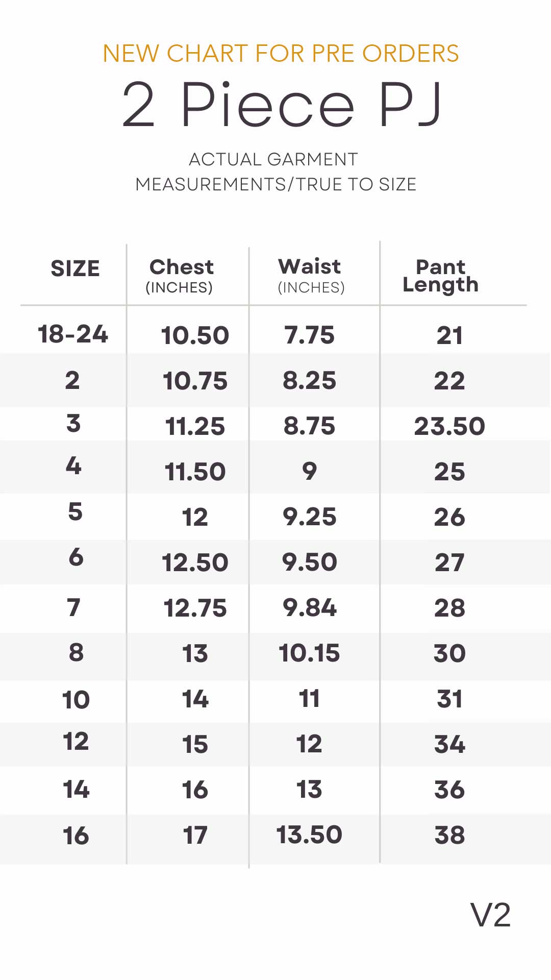The image size is (551, 980).
Task: Click the Pant Length column header
Action: (441, 276)
